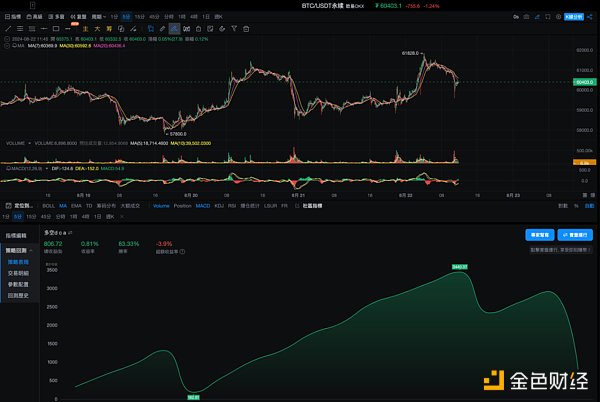This screenshot has height=402, width=600.
Task: Select the 15分 interval in top bar
Action: click(x=140, y=17)
